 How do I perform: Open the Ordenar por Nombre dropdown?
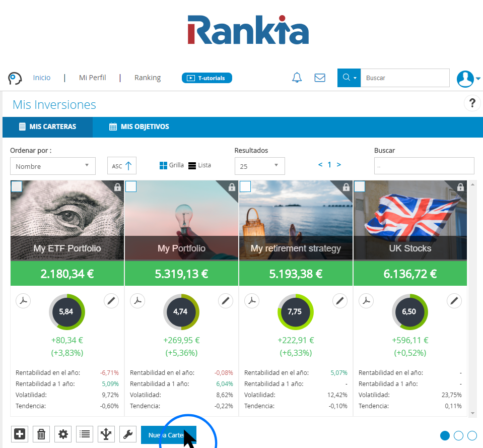(x=53, y=166)
